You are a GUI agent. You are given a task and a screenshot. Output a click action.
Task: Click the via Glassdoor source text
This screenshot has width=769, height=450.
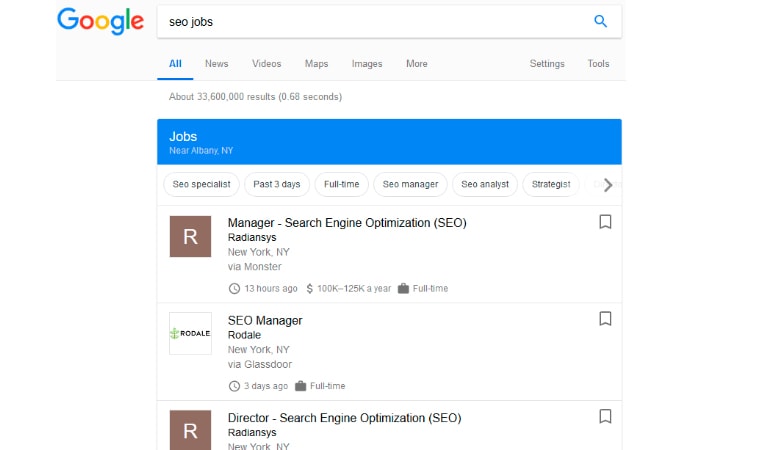pos(259,364)
